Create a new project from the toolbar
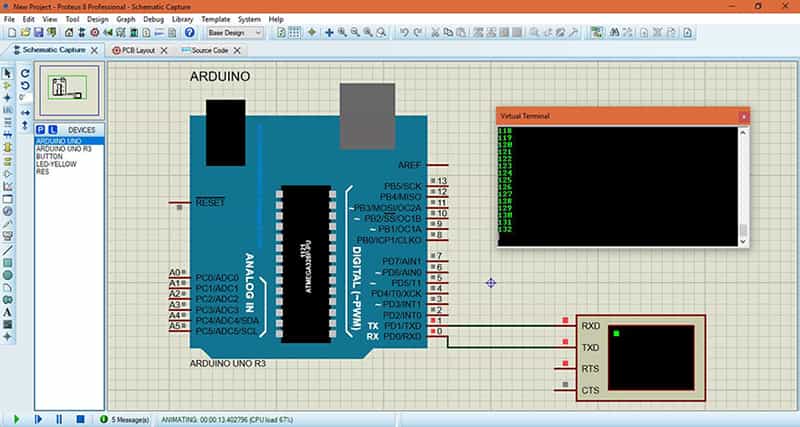Image resolution: width=800 pixels, height=427 pixels. (12, 33)
